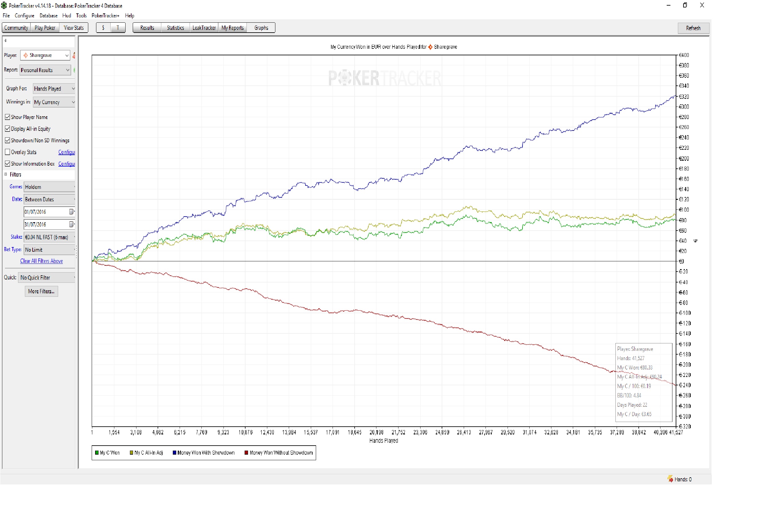Go to the Results tab
Image resolution: width=782 pixels, height=532 pixels.
(147, 28)
